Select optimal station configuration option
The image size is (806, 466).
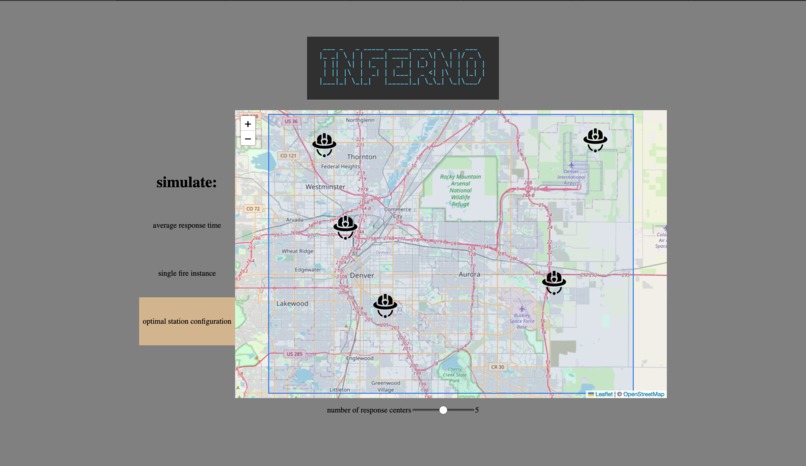pyautogui.click(x=187, y=321)
